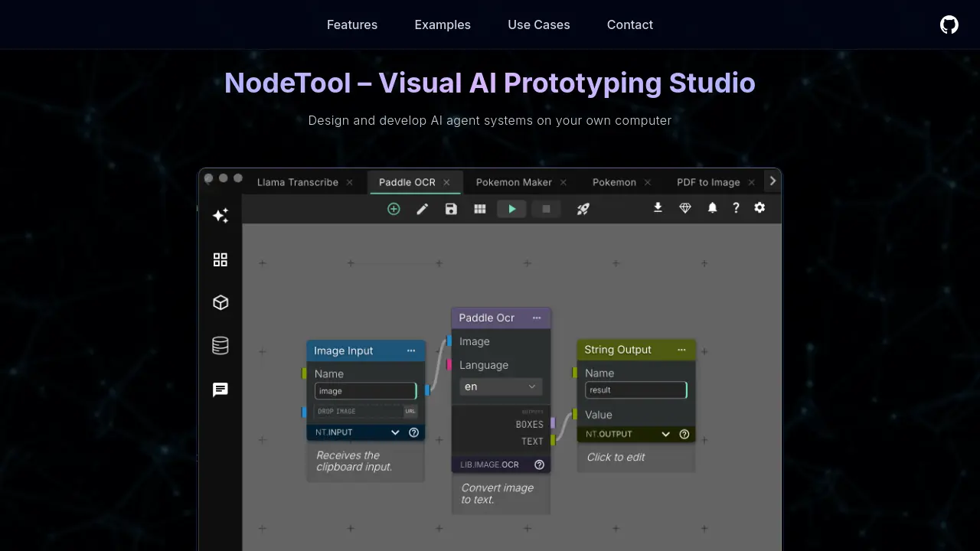Image resolution: width=980 pixels, height=551 pixels.
Task: Click the help icon on NT.OUTPUT footer
Action: tap(684, 434)
